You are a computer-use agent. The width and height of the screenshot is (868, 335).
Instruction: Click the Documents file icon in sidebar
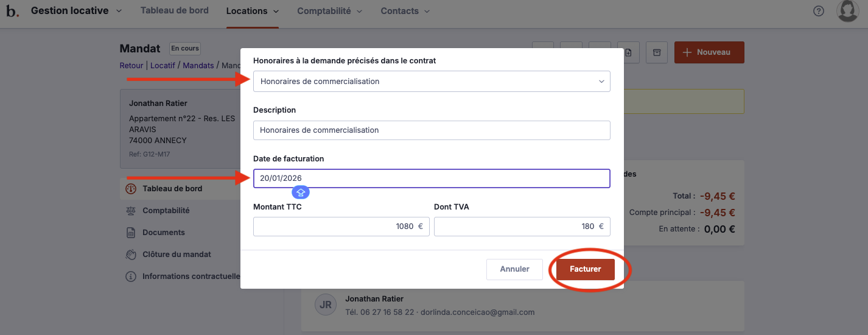(x=130, y=233)
